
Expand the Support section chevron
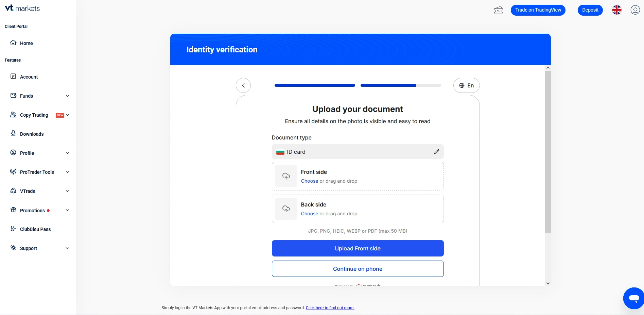[x=67, y=248]
